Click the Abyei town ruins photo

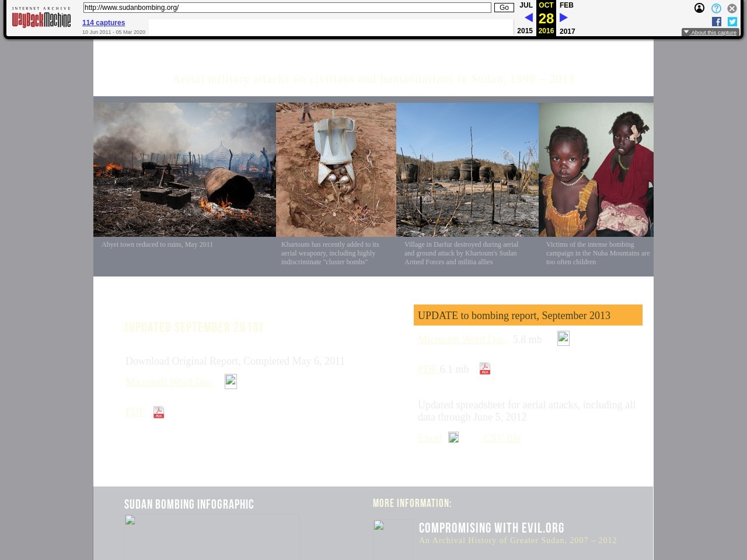[184, 170]
